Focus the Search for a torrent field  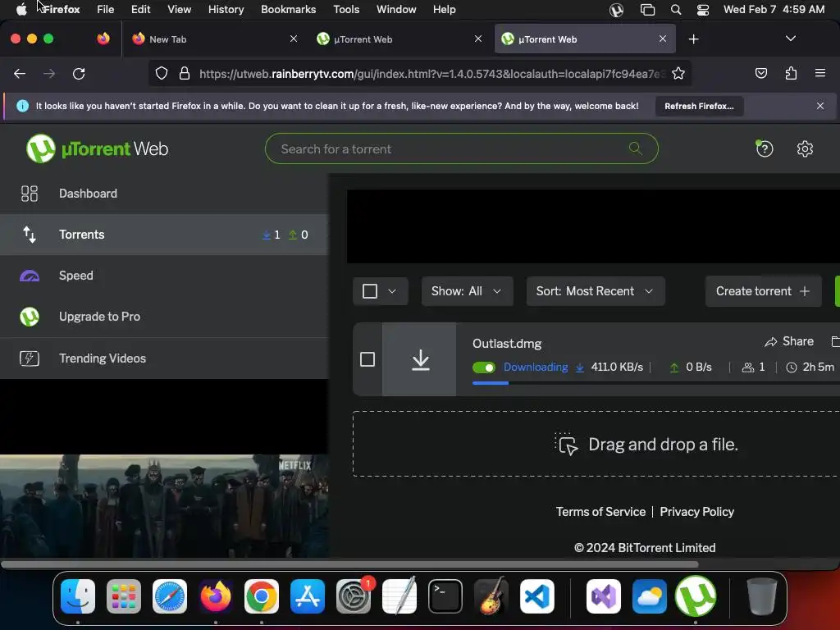pyautogui.click(x=461, y=148)
